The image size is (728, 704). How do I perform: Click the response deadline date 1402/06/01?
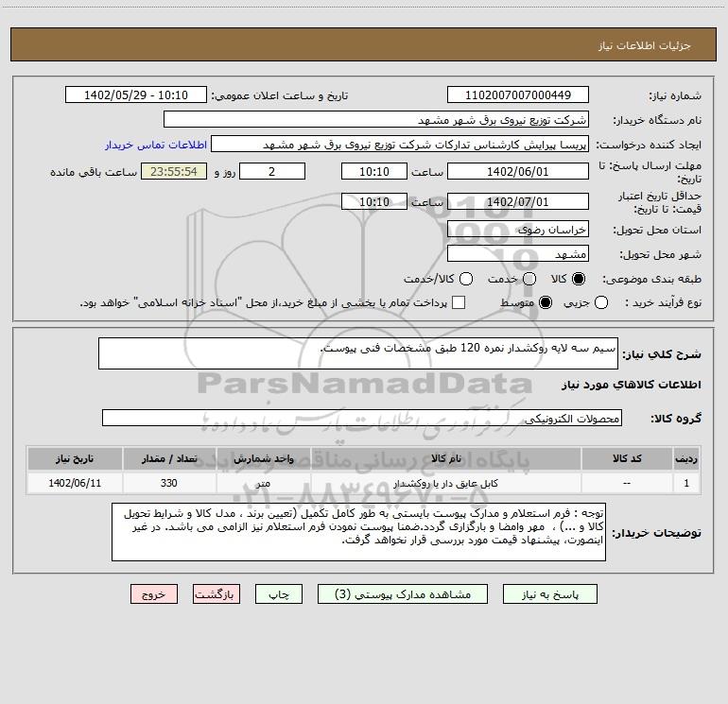[518, 171]
